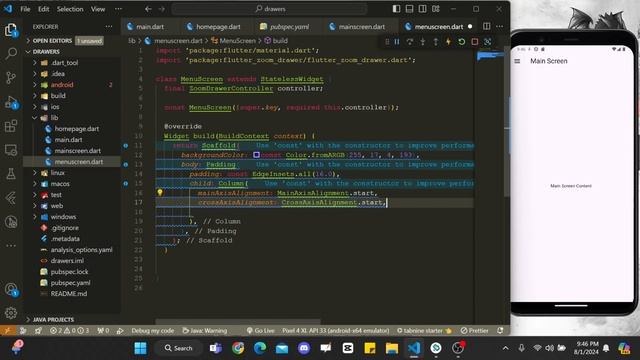
Task: Click Go Live in status bar
Action: [x=260, y=331]
